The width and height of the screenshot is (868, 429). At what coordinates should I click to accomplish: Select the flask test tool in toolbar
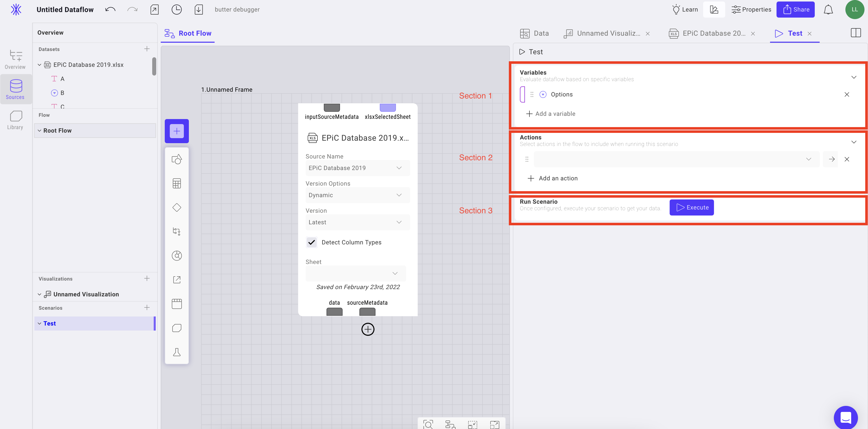click(177, 352)
